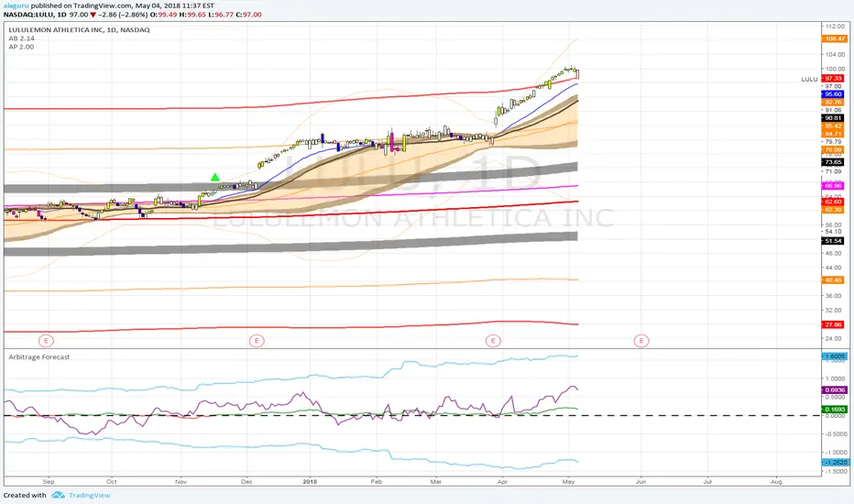Select the Arbitrage Forecast indicator title
Screen dimensions: 854x504
click(x=39, y=356)
